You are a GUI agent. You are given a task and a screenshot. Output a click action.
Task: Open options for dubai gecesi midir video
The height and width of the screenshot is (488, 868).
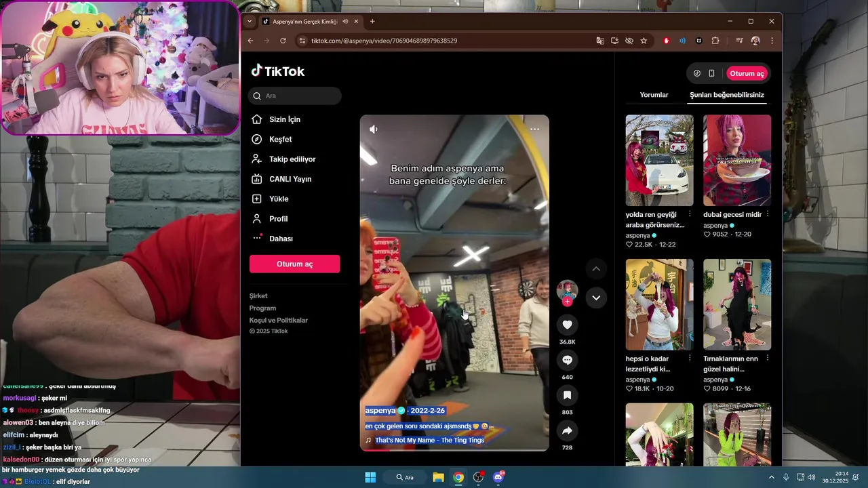pyautogui.click(x=768, y=214)
